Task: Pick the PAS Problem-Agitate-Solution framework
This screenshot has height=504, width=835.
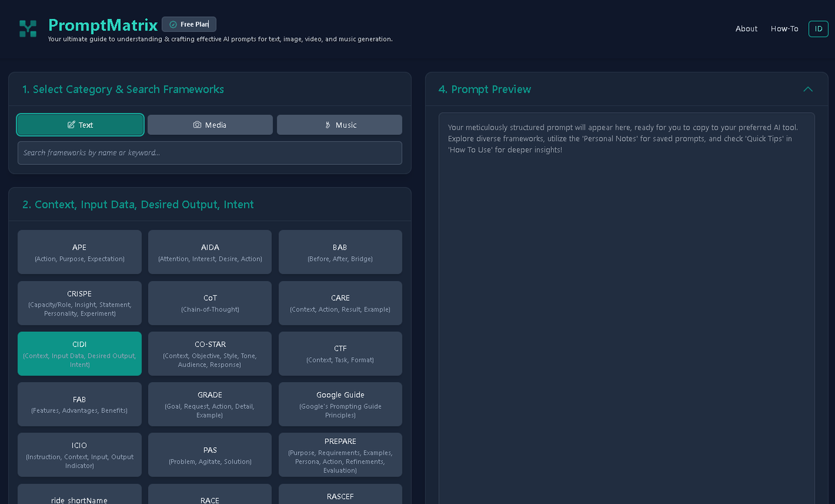Action: (209, 454)
